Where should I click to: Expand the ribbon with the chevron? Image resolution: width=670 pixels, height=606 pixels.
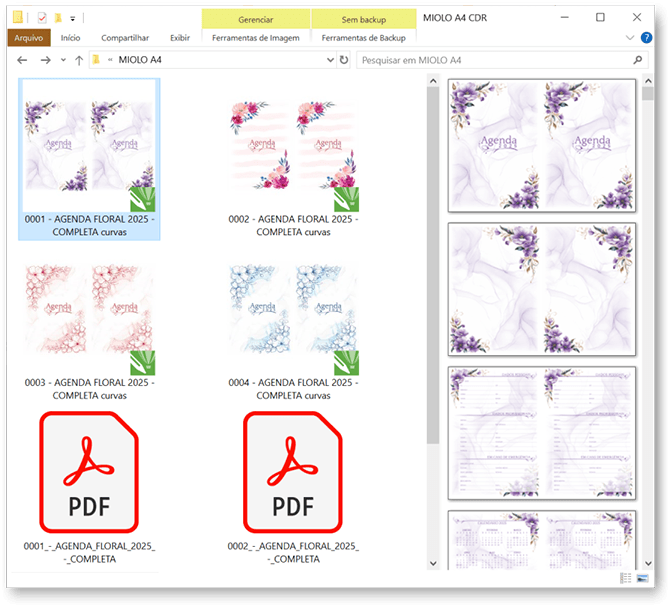click(x=629, y=38)
